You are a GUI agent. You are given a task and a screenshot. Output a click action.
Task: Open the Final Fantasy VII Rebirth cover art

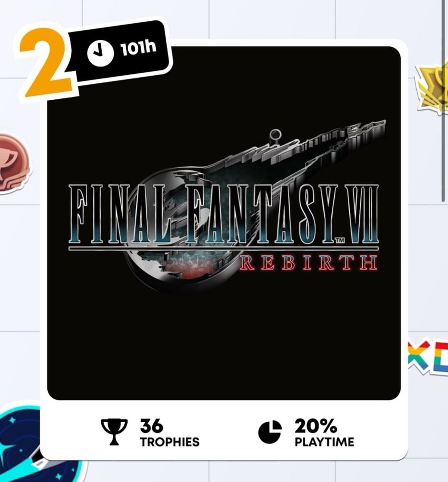(x=224, y=223)
